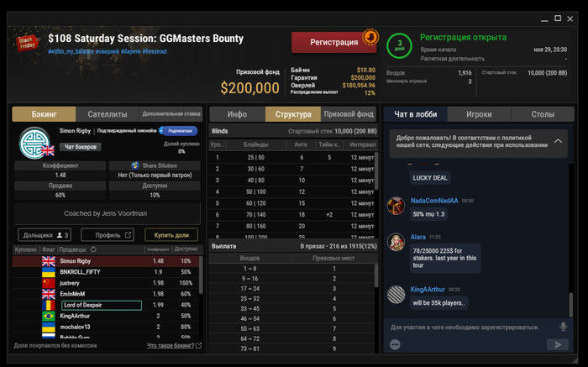This screenshot has height=367, width=588.
Task: Click the Ukraine flag beside mochalov13
Action: coord(49,327)
